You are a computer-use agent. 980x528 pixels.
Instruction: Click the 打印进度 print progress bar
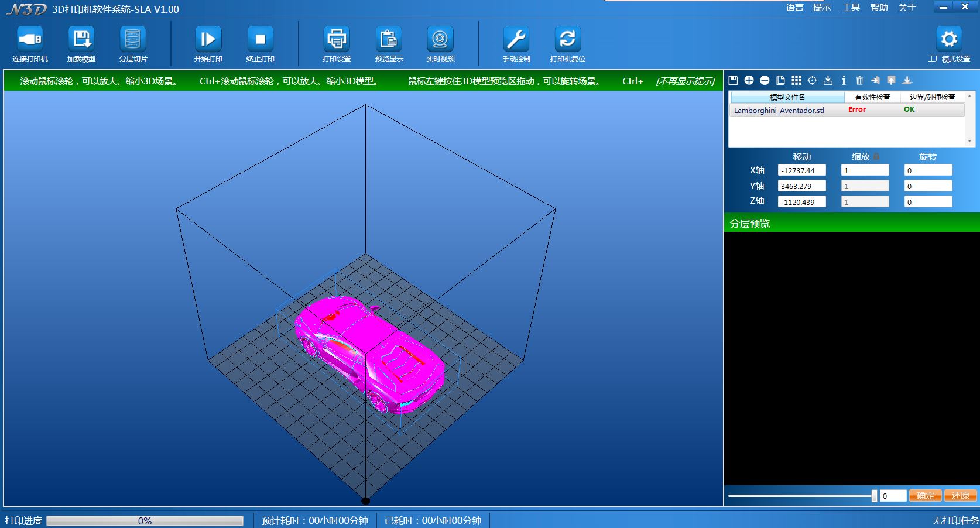[145, 521]
